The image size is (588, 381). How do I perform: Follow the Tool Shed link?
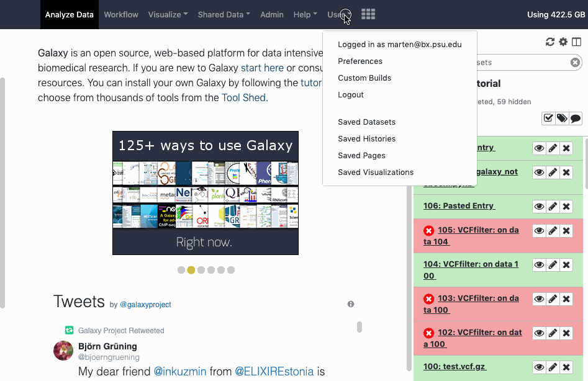(x=243, y=97)
